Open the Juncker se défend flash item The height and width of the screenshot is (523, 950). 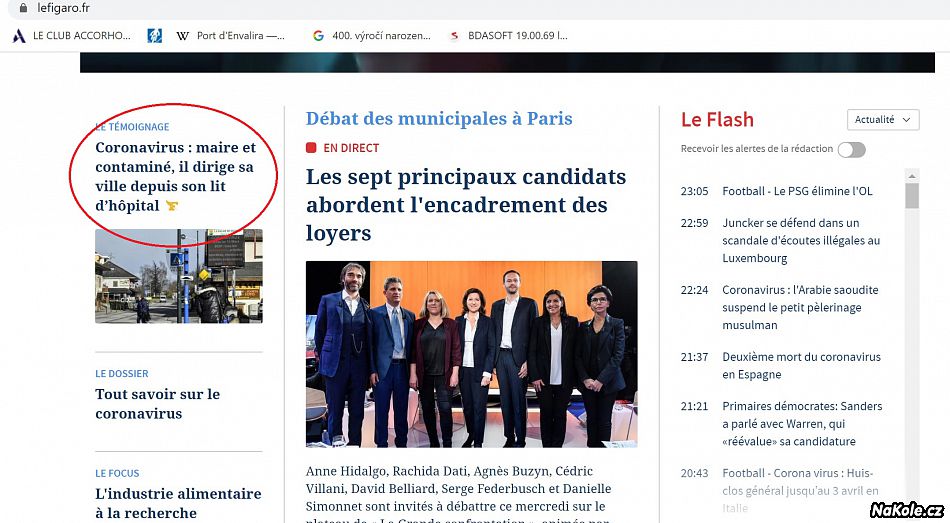click(801, 240)
